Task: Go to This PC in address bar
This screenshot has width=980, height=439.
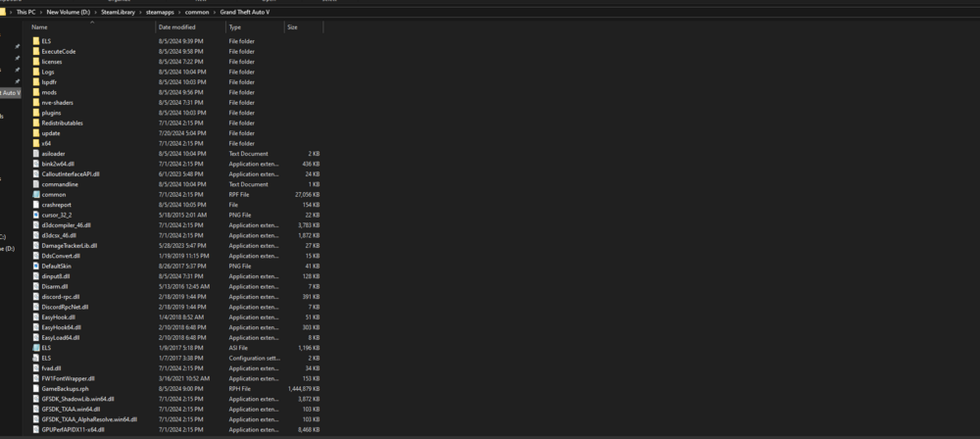Action: (x=26, y=12)
